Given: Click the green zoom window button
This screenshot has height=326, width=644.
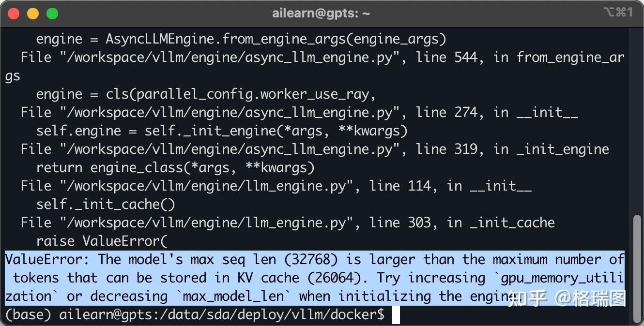Looking at the screenshot, I should click(52, 14).
